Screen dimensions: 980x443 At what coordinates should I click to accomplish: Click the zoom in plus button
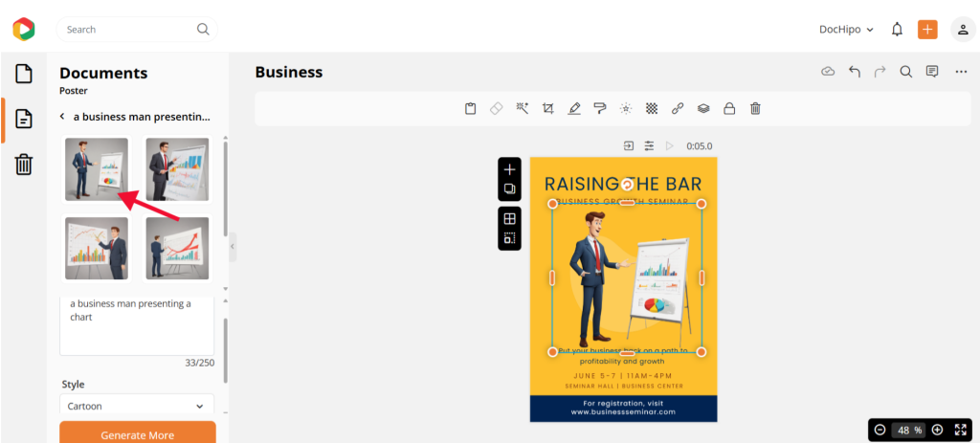[x=937, y=431]
